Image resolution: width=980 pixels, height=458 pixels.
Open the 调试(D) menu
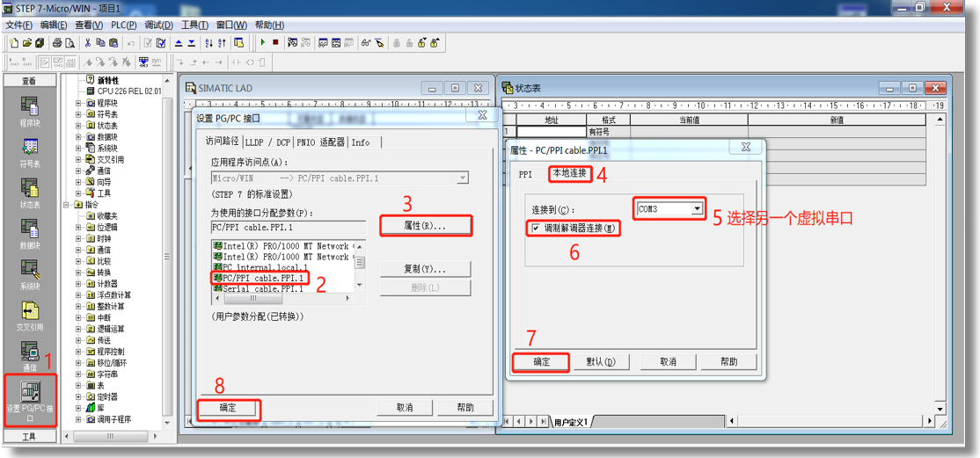158,25
